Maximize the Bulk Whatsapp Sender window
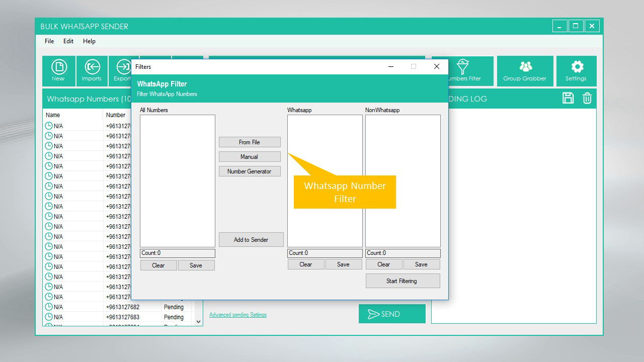This screenshot has height=362, width=644. click(x=576, y=26)
